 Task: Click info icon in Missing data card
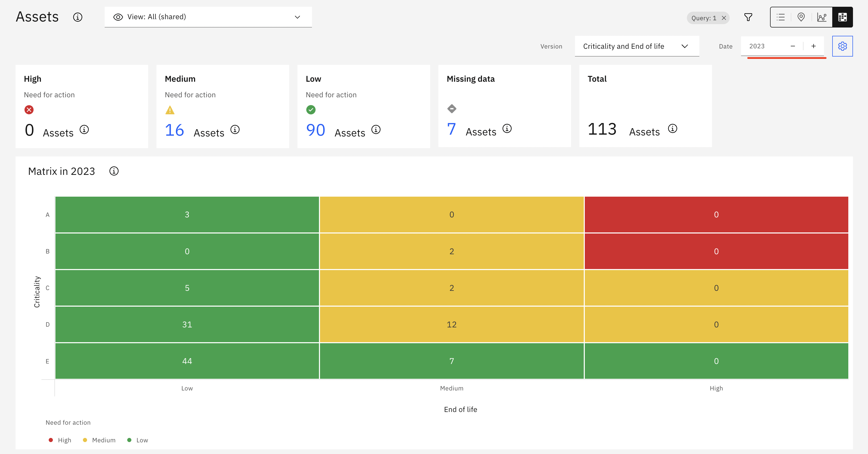click(507, 128)
